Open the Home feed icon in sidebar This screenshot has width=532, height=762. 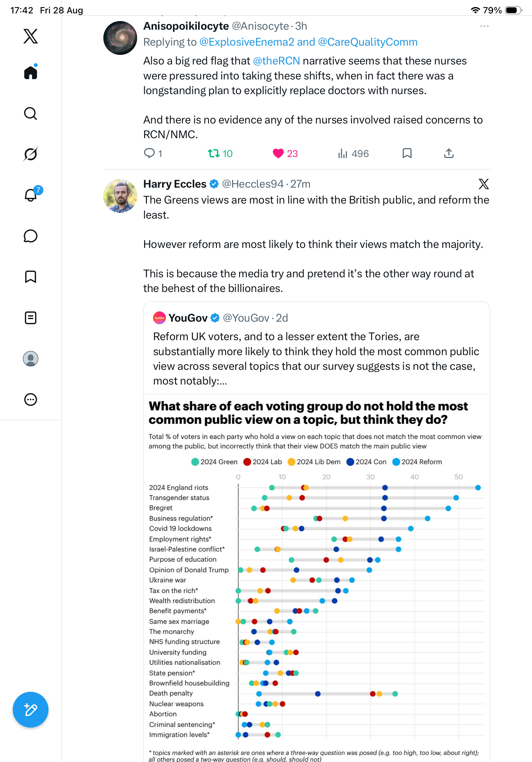[x=31, y=72]
